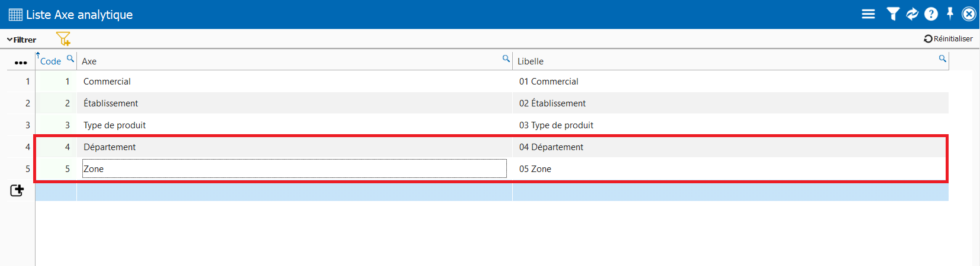Open the three-dots column options menu
This screenshot has width=980, height=266.
pyautogui.click(x=21, y=62)
